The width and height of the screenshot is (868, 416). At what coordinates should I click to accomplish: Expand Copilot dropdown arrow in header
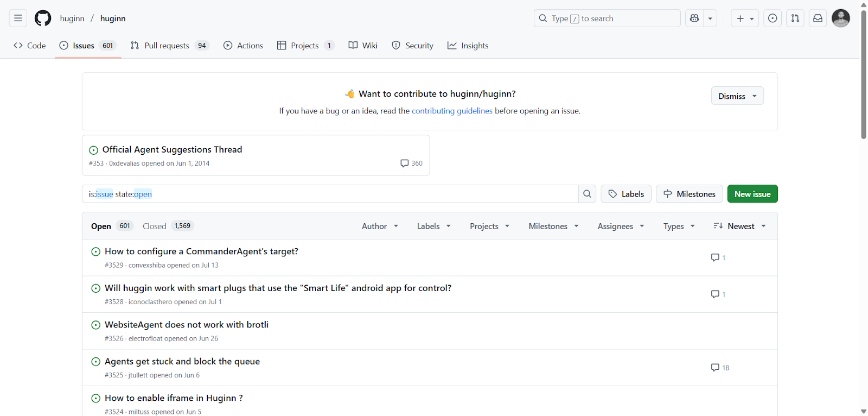pos(710,18)
